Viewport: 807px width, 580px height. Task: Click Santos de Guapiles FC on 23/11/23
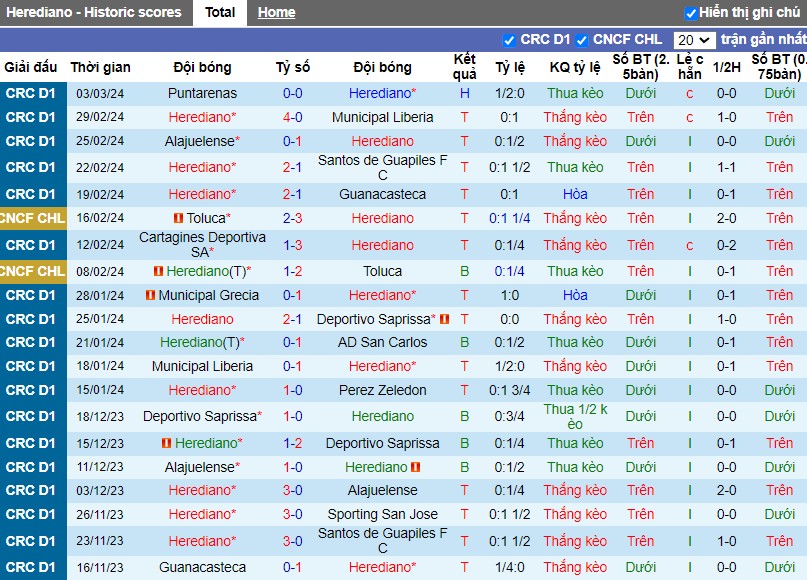click(382, 540)
